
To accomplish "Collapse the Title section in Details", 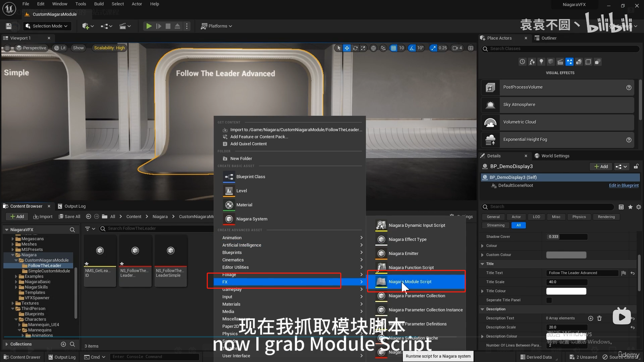I will 482,264.
